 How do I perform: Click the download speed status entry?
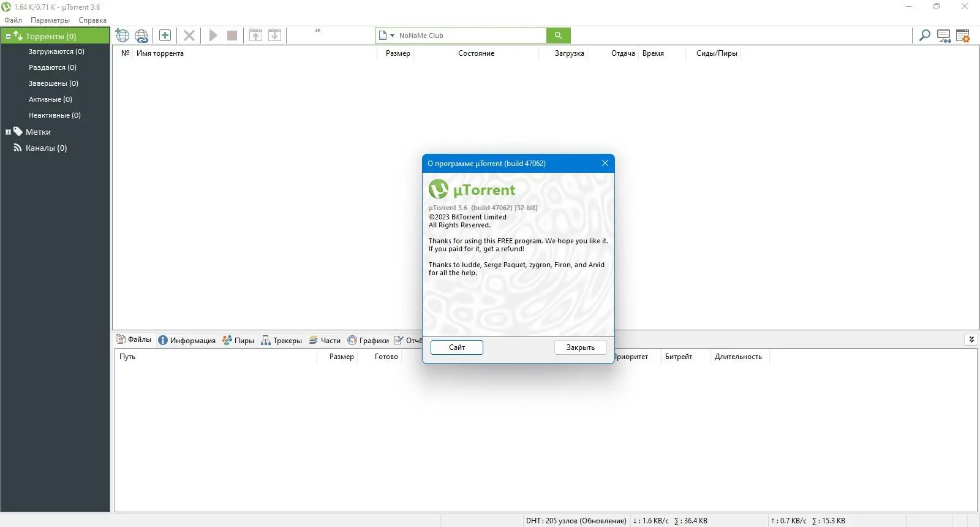670,521
